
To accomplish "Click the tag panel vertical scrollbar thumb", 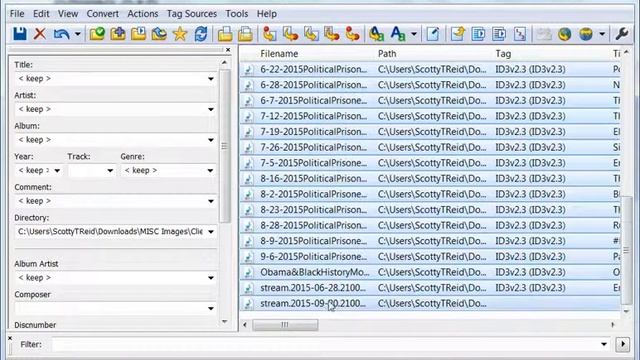I will point(224,146).
